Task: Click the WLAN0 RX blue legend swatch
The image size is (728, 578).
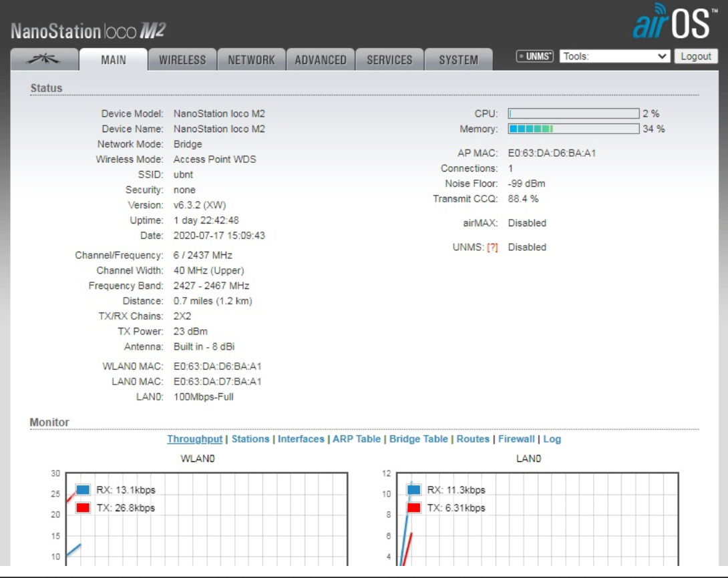Action: (x=83, y=490)
